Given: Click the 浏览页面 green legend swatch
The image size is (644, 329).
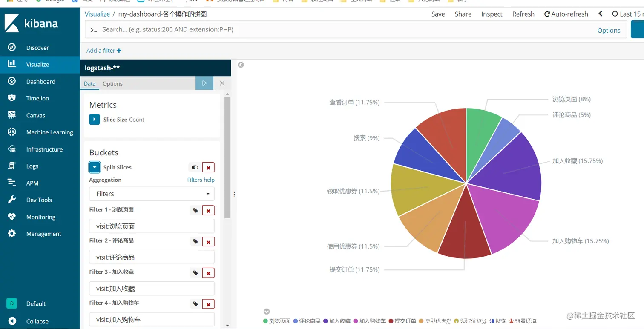Looking at the screenshot, I should pos(266,321).
